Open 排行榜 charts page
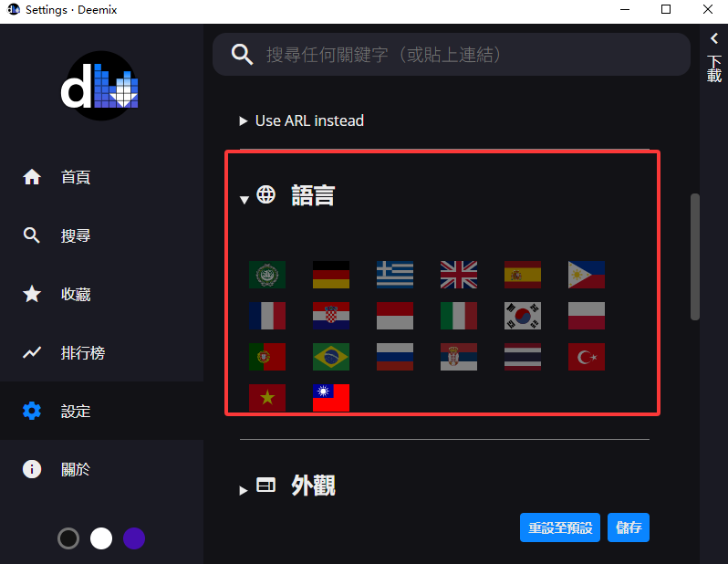 pos(101,352)
